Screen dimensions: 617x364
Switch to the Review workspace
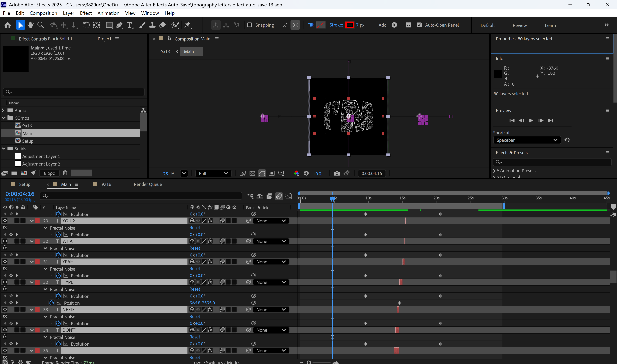click(x=519, y=25)
